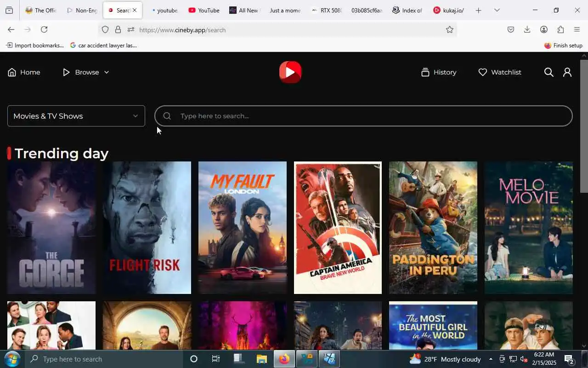588x368 pixels.
Task: Switch to the Just a mome tab
Action: point(285,10)
